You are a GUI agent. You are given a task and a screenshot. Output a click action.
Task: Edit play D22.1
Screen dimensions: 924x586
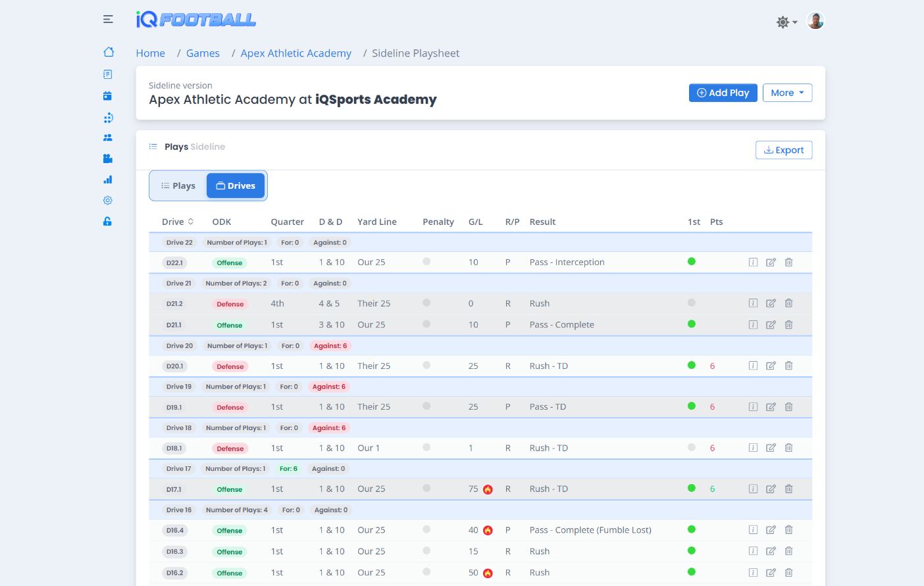pyautogui.click(x=771, y=262)
